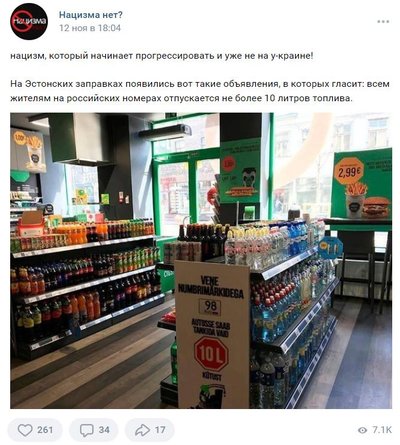Screen dimensions: 400x445
Task: Click the like counter showing 261
Action: pos(45,430)
